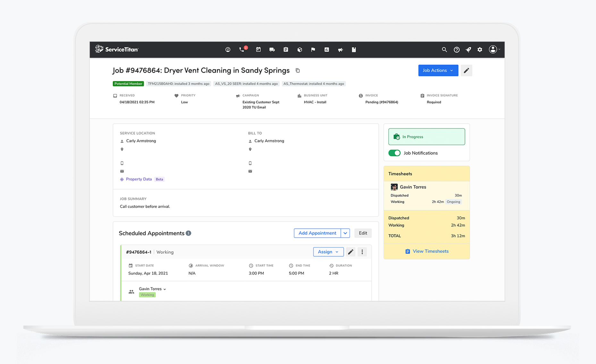Image resolution: width=596 pixels, height=364 pixels.
Task: Click the Potential Member tag
Action: [128, 84]
